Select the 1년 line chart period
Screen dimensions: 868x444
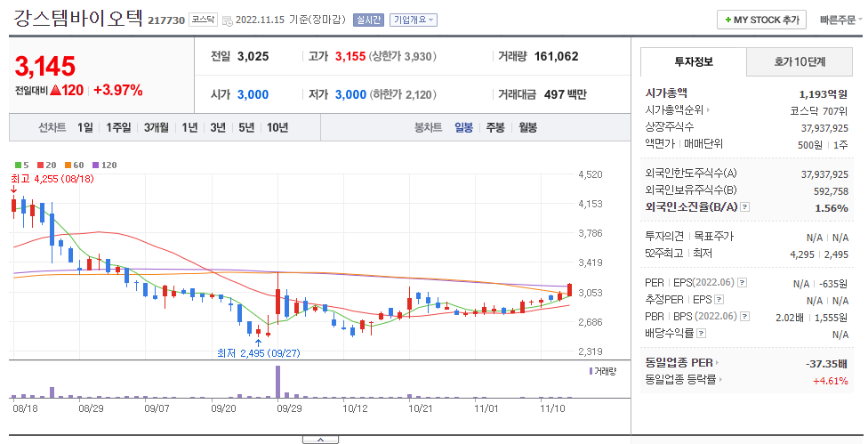[x=189, y=128]
